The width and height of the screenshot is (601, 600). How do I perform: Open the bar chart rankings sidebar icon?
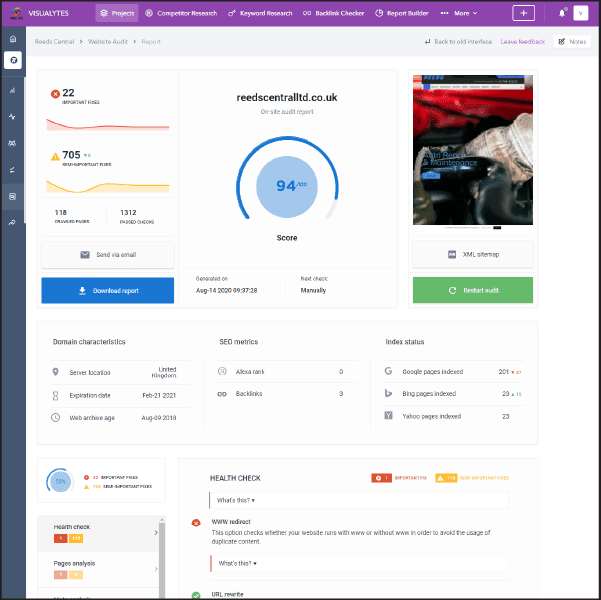pos(13,90)
